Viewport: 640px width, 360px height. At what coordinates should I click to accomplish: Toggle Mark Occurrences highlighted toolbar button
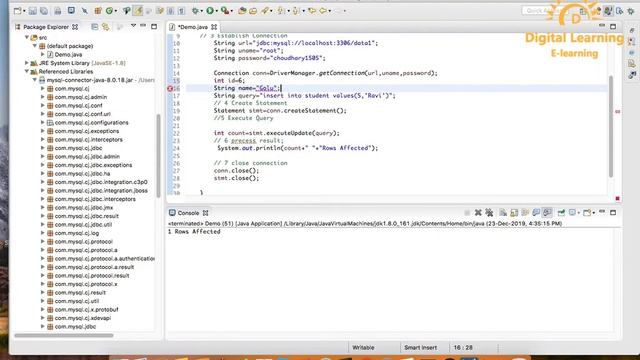tap(138, 11)
